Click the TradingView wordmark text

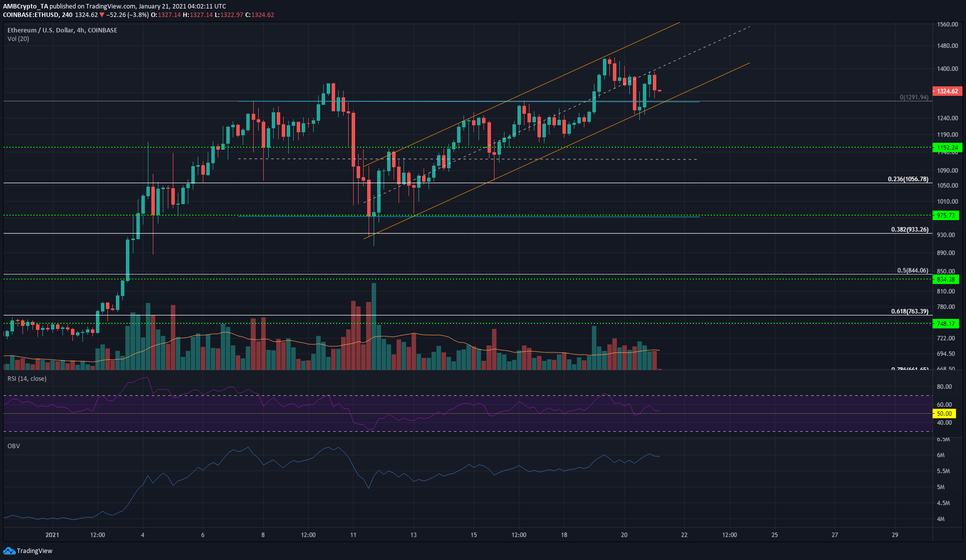coord(34,551)
